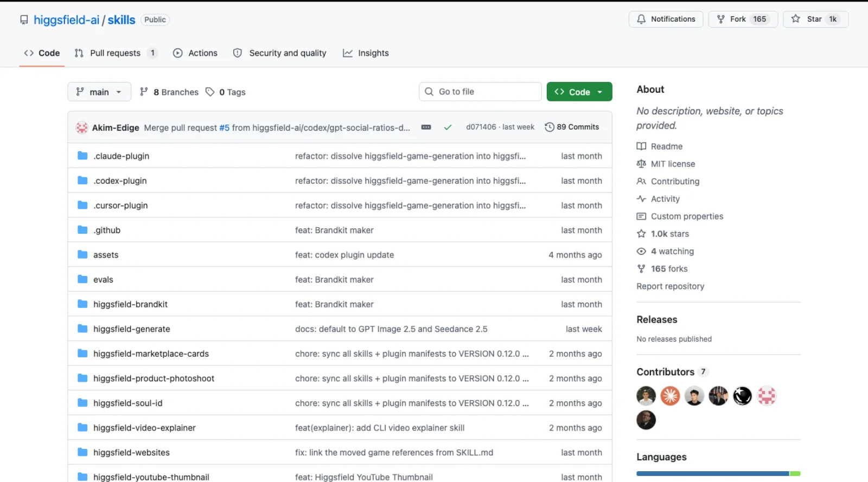868x482 pixels.
Task: Click the Akim-Edige avatar in commit bar
Action: pos(82,127)
